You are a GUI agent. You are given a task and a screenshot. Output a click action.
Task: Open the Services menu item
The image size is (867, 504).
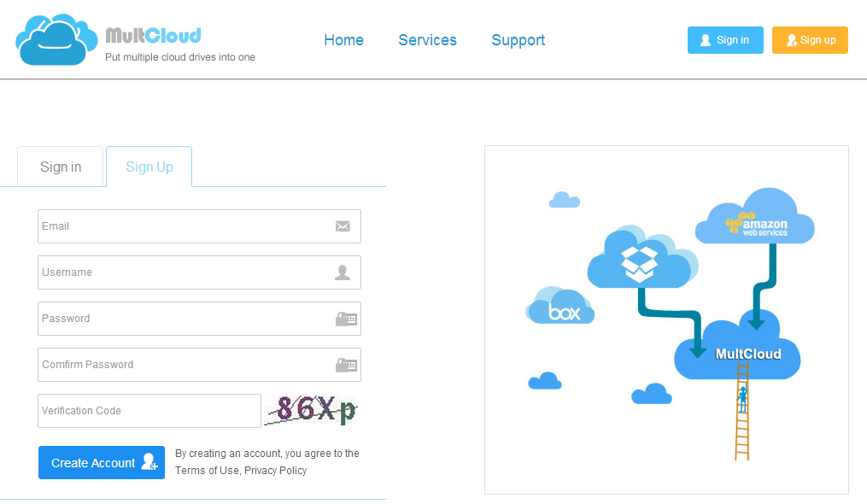click(427, 40)
